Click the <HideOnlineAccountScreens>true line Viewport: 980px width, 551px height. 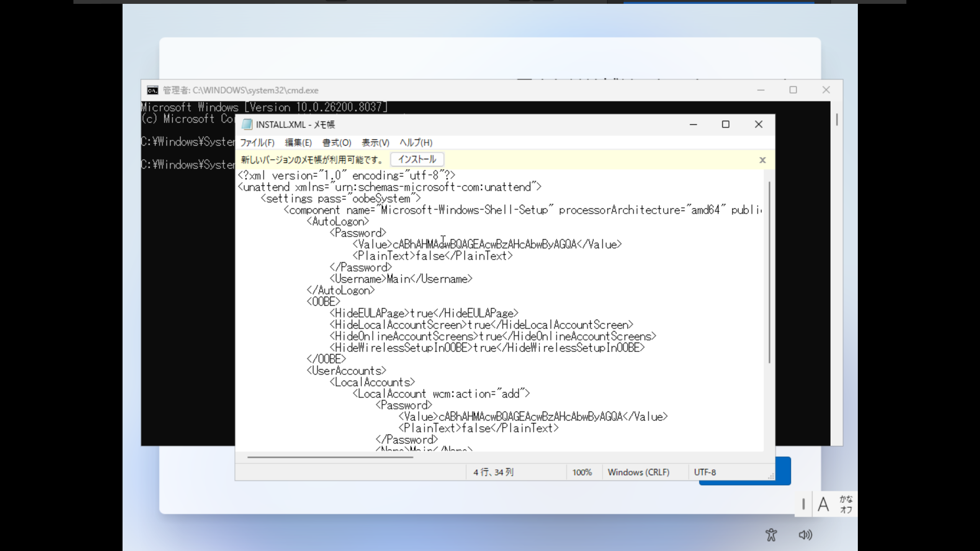493,336
